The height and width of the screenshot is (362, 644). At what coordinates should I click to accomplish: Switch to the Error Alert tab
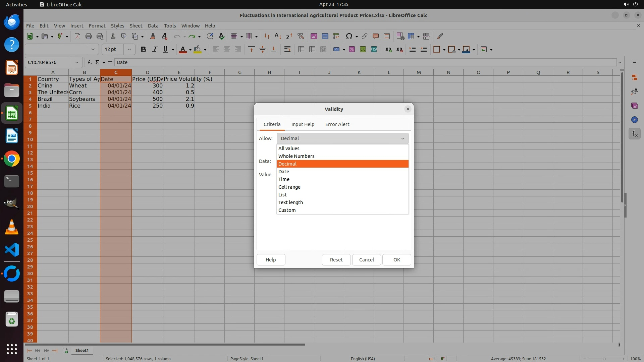click(337, 124)
